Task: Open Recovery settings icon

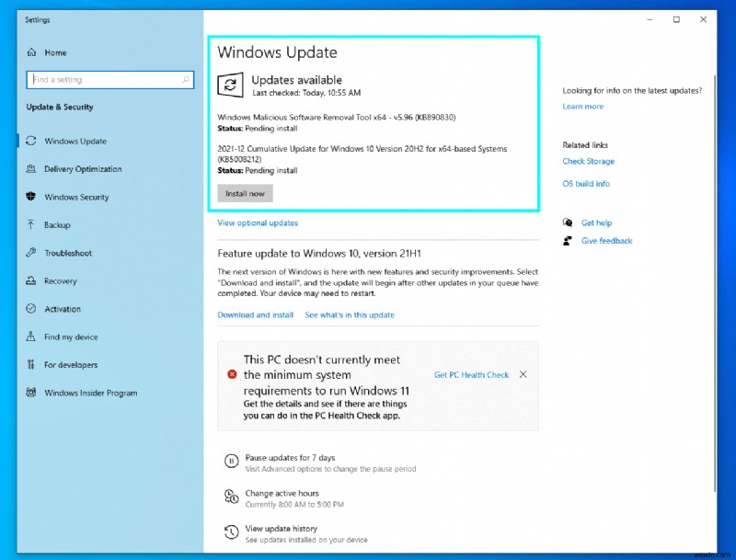Action: tap(31, 280)
